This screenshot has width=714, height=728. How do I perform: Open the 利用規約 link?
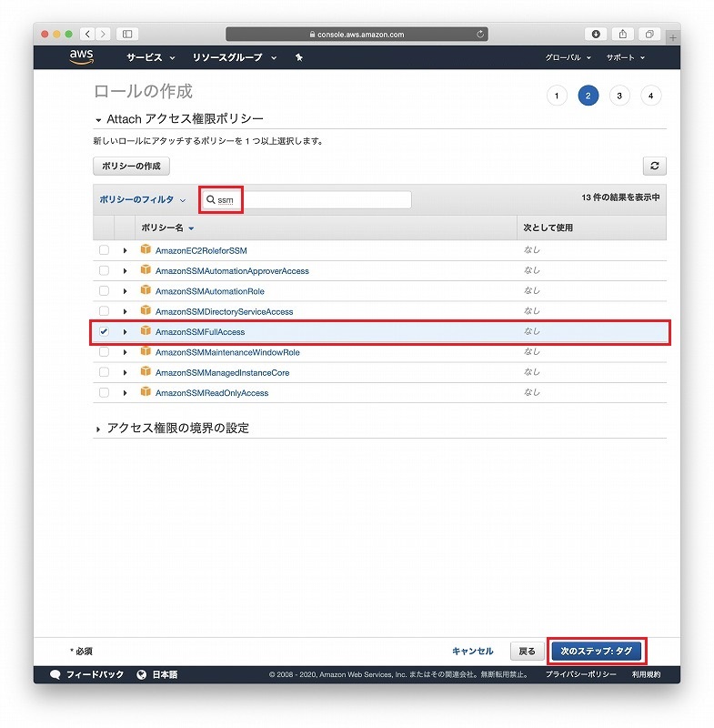[x=646, y=674]
